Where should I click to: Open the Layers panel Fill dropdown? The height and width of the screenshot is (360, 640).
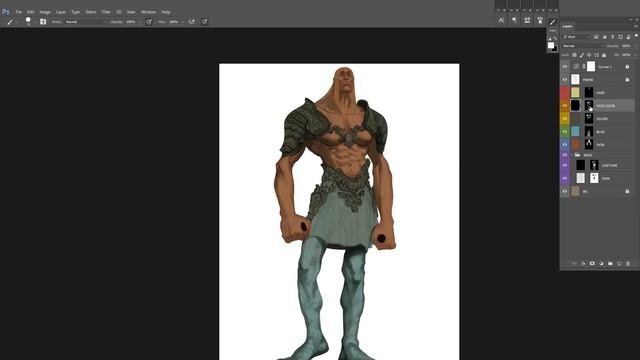tap(636, 55)
